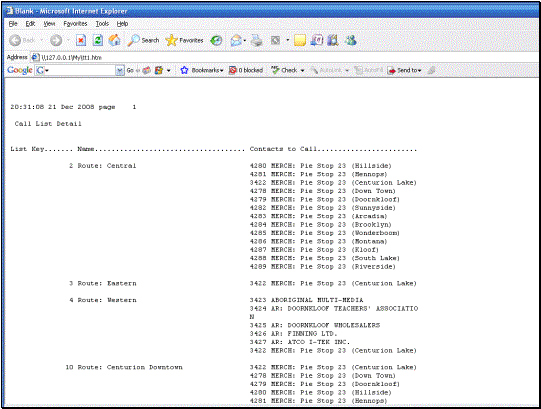Click the AutoFill button
The height and width of the screenshot is (409, 541).
click(369, 70)
